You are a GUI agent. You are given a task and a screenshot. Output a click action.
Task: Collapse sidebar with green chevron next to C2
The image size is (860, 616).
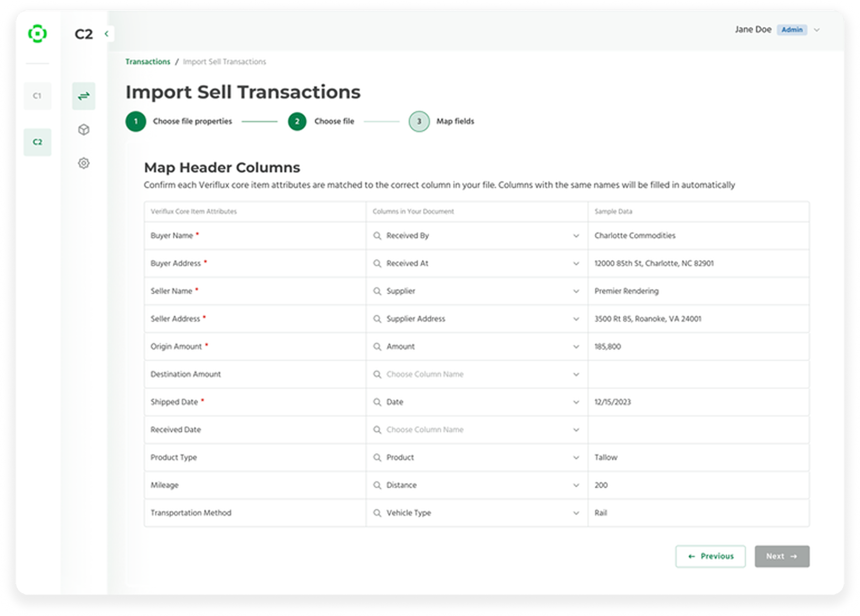[107, 34]
